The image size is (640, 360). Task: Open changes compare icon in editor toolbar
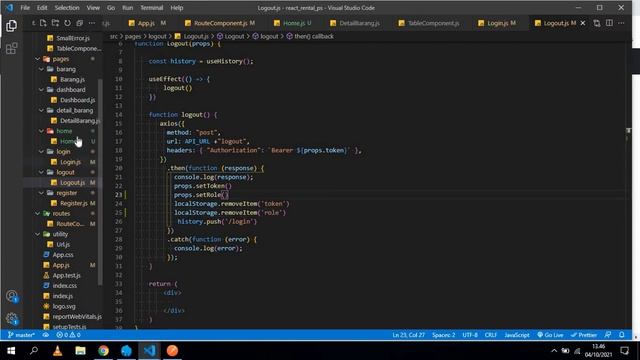597,23
